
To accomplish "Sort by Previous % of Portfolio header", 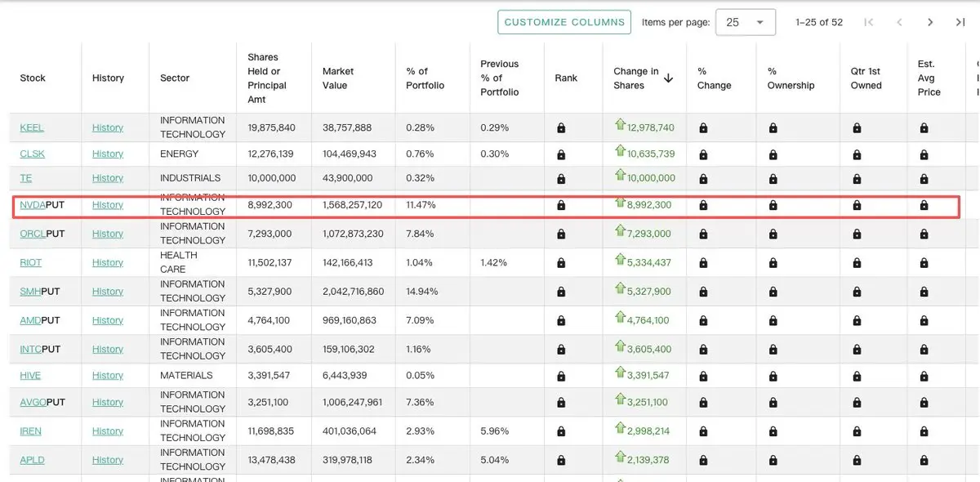I will 500,78.
